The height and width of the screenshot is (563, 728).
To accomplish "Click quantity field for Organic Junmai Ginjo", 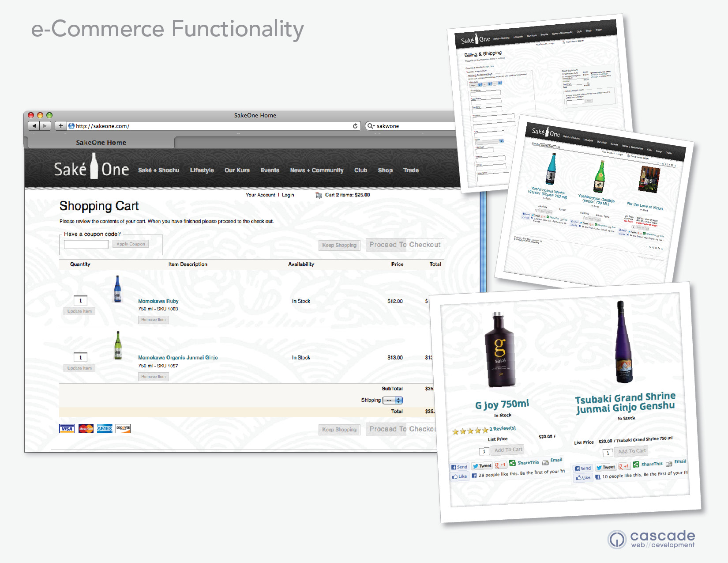I will click(80, 358).
